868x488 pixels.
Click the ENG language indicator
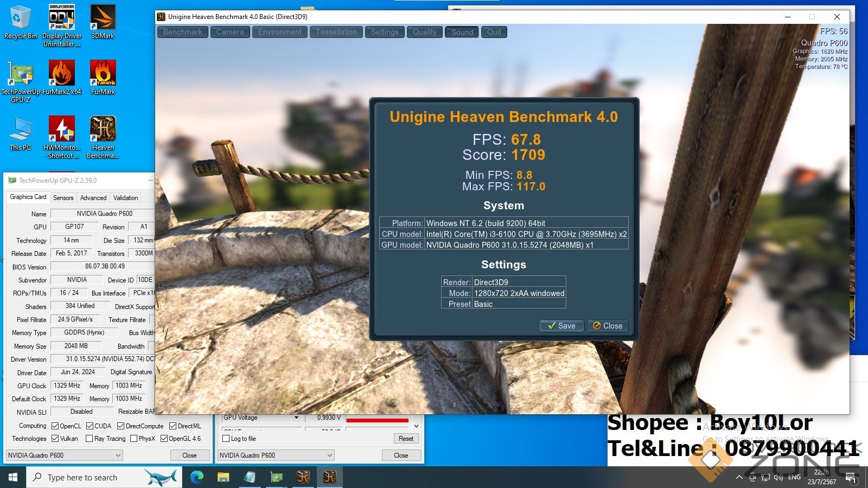click(794, 477)
